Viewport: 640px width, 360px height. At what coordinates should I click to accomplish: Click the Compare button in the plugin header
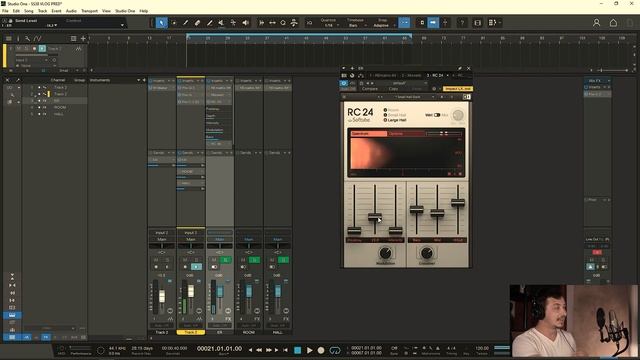click(369, 89)
